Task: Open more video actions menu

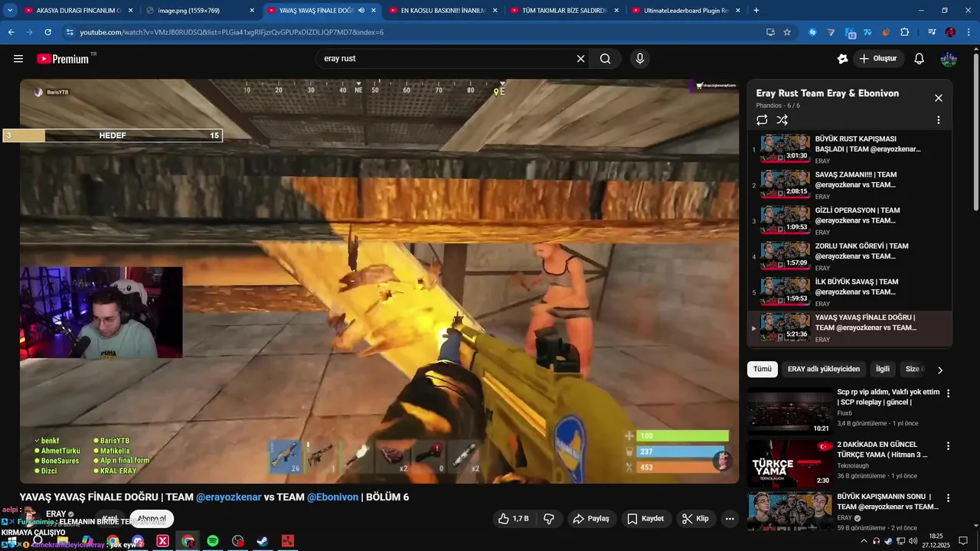Action: pyautogui.click(x=730, y=519)
